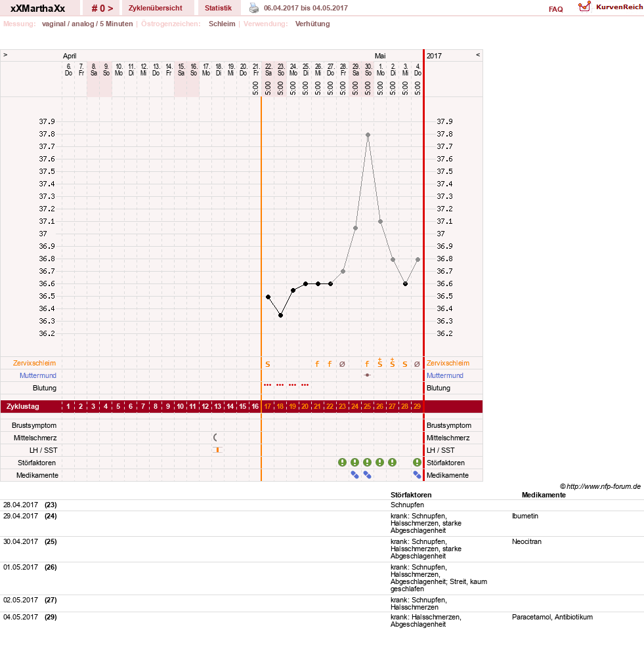644x670 pixels.
Task: Click the Schleim estrogen sign text
Action: pyautogui.click(x=222, y=24)
